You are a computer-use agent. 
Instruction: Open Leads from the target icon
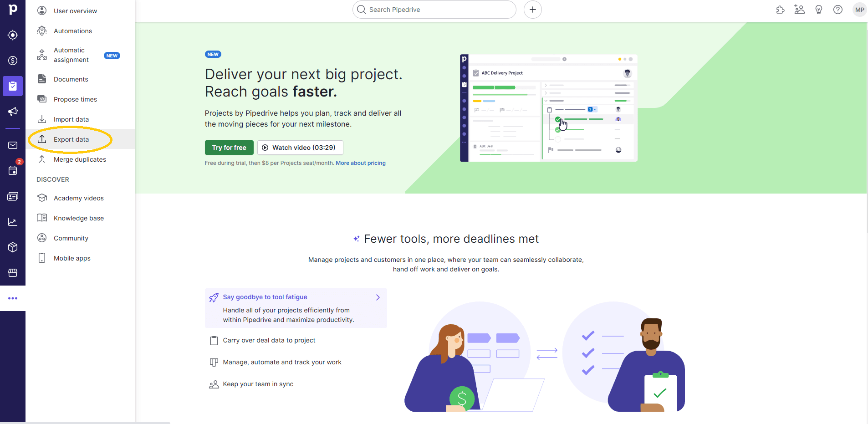(13, 35)
